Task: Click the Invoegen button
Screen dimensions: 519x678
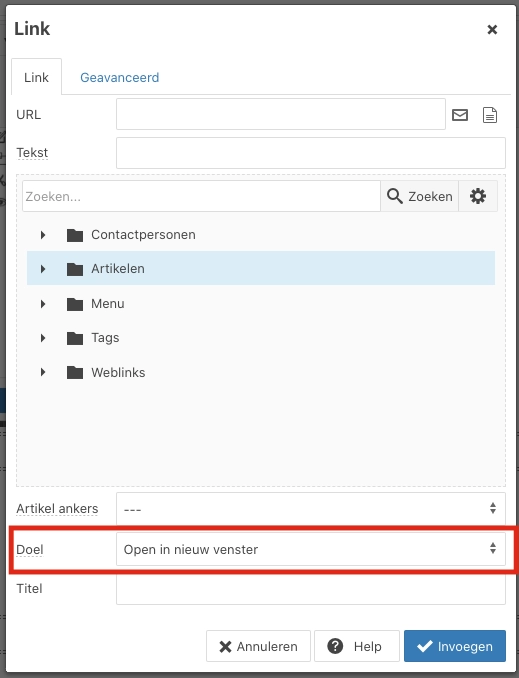Action: (455, 646)
